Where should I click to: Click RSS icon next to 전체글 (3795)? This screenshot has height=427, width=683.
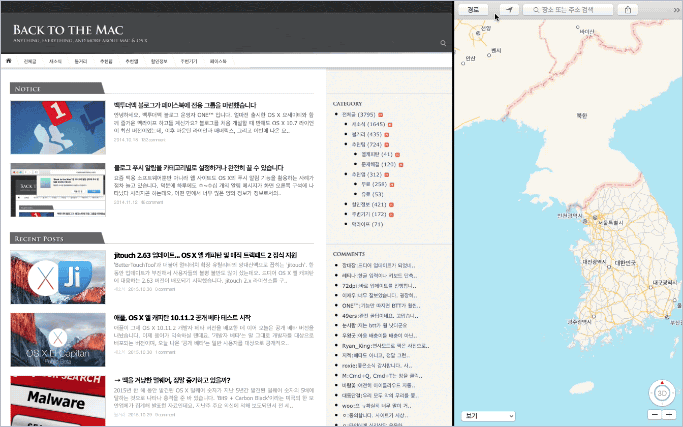tap(380, 115)
